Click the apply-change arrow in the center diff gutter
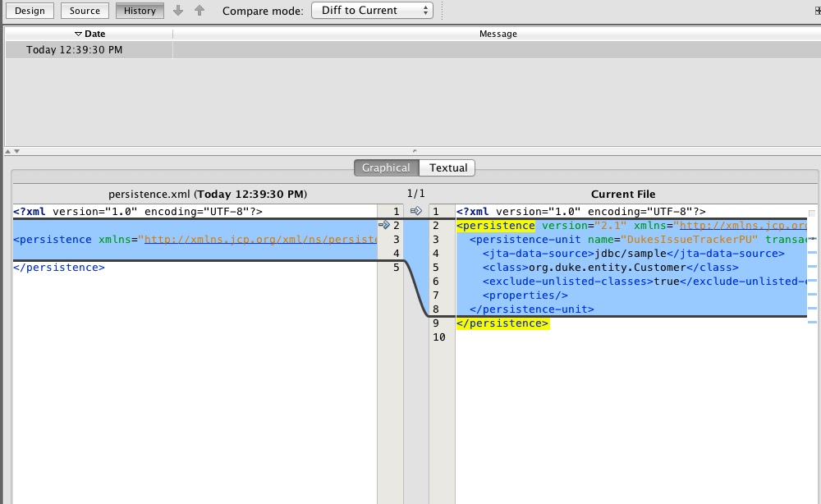The width and height of the screenshot is (821, 504). coord(415,210)
